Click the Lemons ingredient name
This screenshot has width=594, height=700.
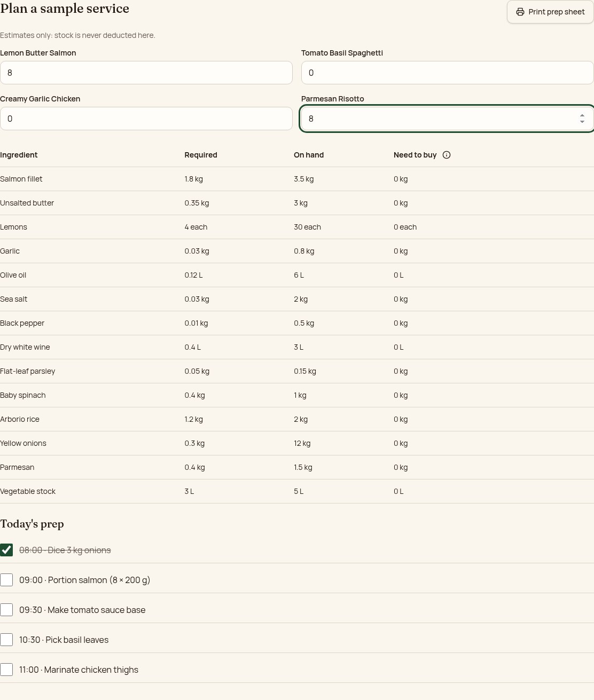point(13,227)
